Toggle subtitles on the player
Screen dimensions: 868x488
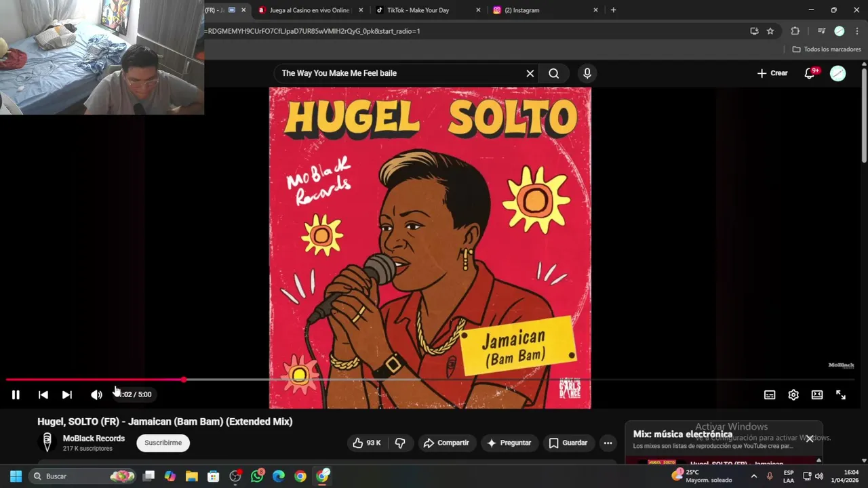pos(770,394)
